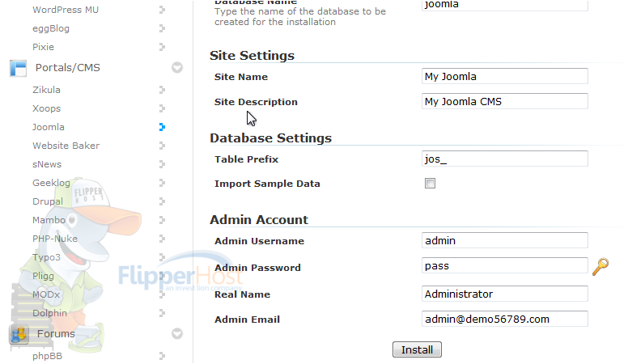
Task: Select Pligg in the sidebar
Action: pyautogui.click(x=43, y=276)
